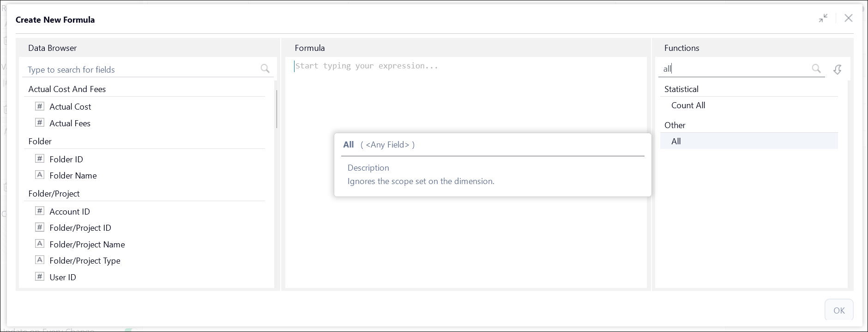The height and width of the screenshot is (332, 868).
Task: Click the number icon beside Folder ID
Action: (40, 159)
